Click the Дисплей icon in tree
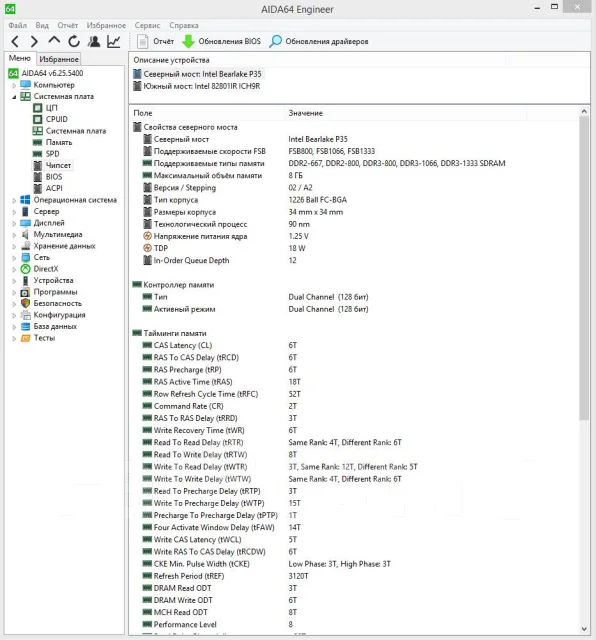The width and height of the screenshot is (596, 640). pyautogui.click(x=25, y=223)
